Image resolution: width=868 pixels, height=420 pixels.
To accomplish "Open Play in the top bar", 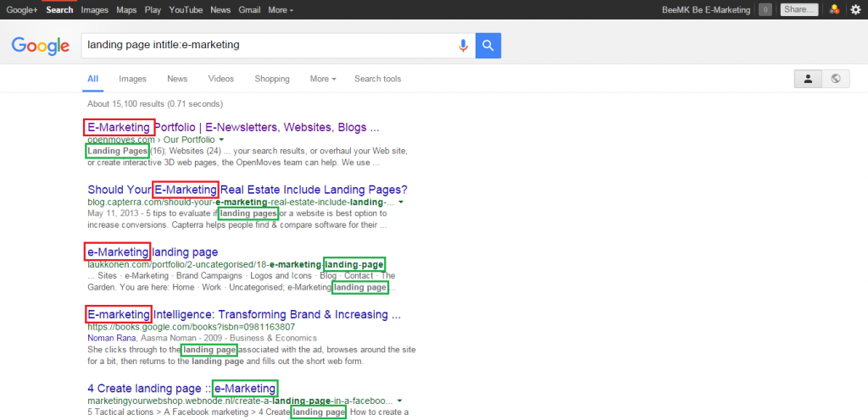I will 153,10.
